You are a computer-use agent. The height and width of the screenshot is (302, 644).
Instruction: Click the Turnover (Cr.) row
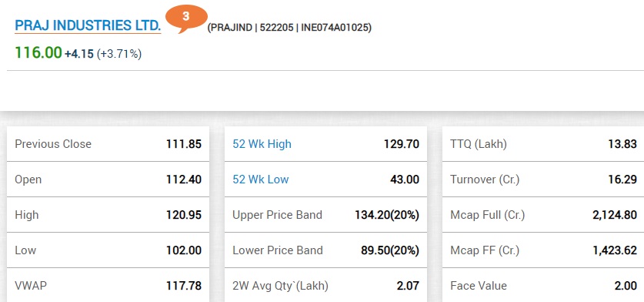pos(543,180)
